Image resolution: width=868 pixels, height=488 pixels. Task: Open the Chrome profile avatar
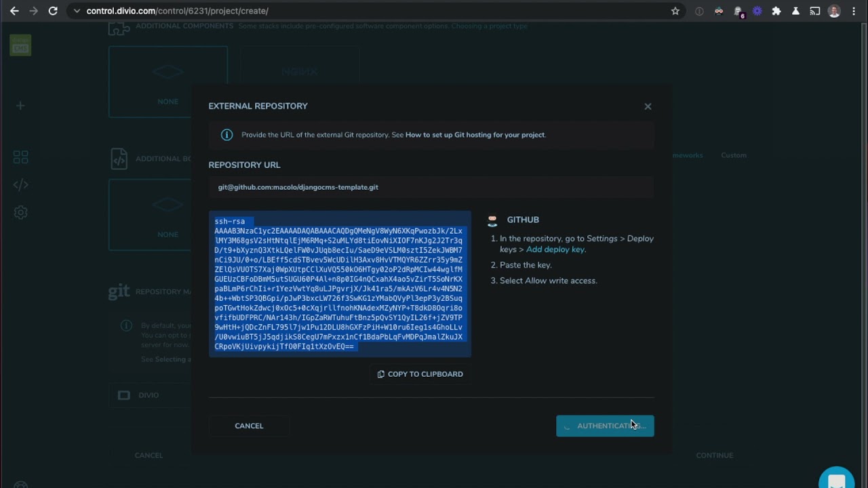[x=835, y=11]
